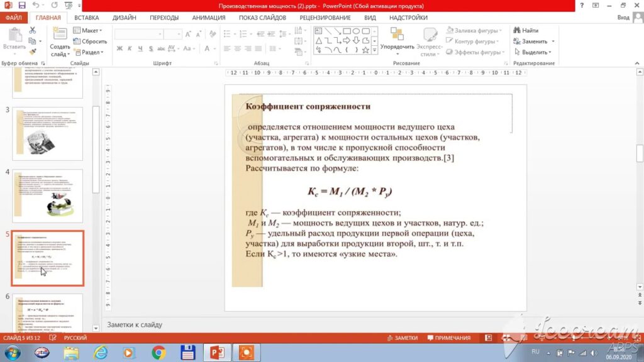The image size is (644, 362).
Task: Select the bold (Ж) formatting icon
Action: pos(120,47)
